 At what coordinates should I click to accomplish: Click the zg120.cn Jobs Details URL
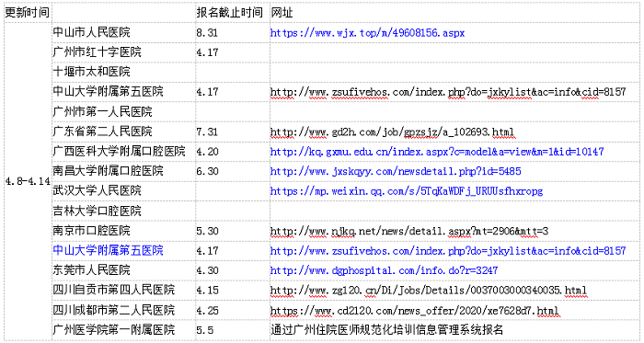429,291
